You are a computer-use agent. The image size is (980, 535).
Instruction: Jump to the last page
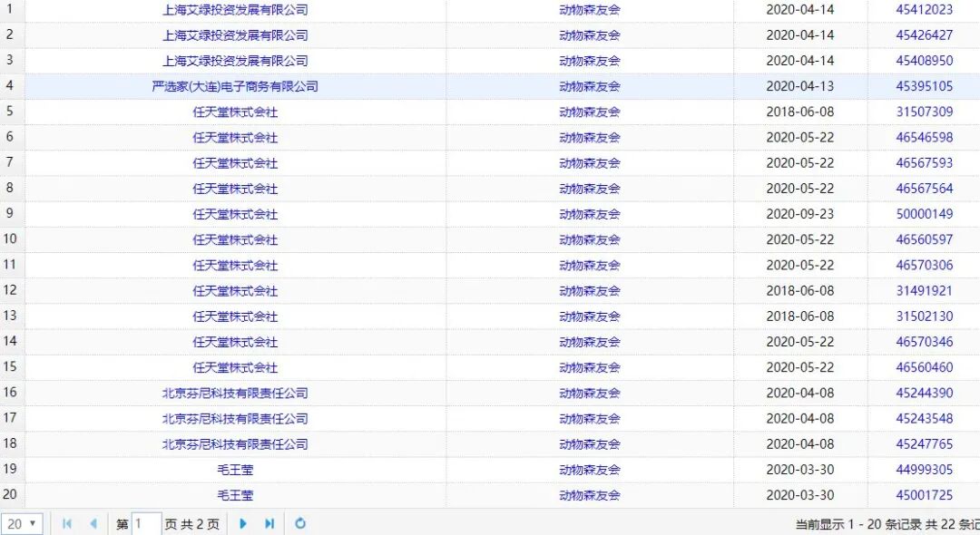(x=269, y=524)
